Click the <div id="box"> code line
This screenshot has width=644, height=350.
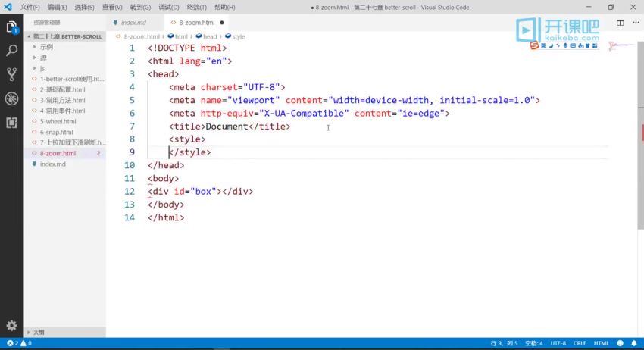(201, 192)
